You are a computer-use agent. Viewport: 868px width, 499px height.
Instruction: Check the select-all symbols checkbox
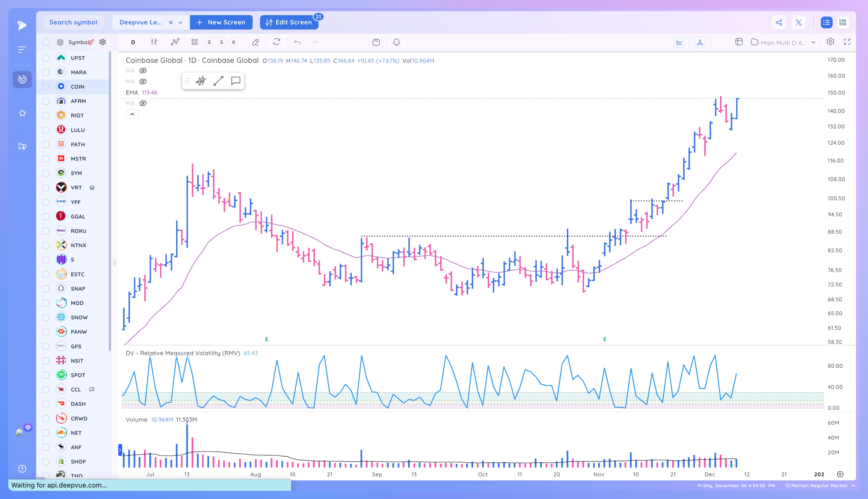pyautogui.click(x=46, y=42)
